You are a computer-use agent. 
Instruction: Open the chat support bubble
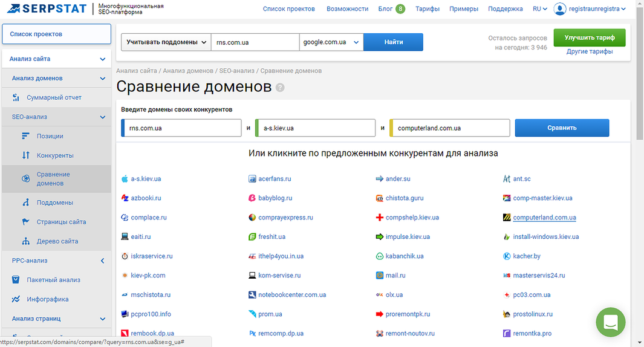(611, 322)
